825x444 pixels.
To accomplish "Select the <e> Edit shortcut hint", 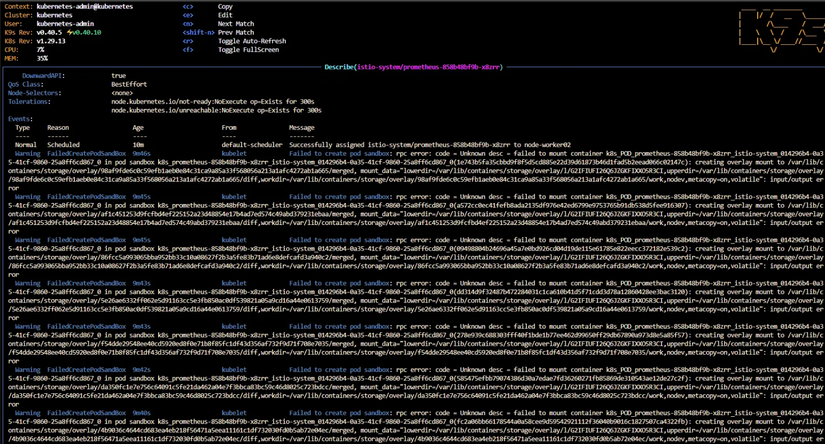I will point(208,15).
